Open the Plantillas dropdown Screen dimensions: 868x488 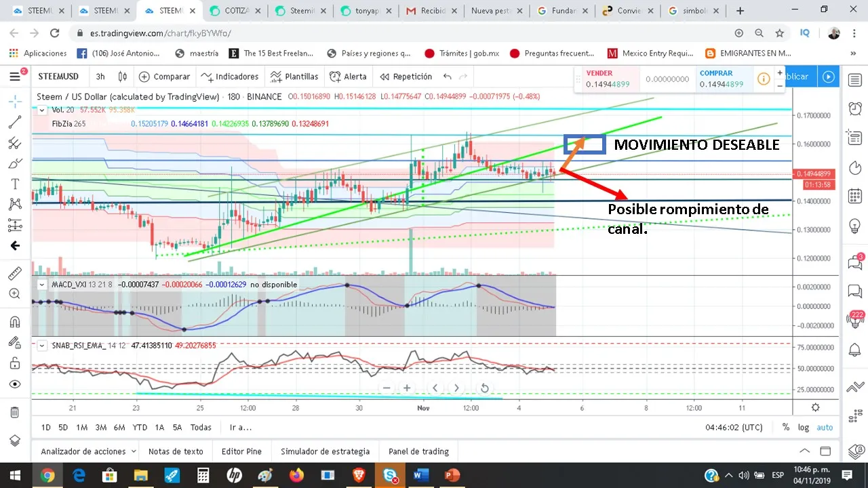tap(294, 77)
